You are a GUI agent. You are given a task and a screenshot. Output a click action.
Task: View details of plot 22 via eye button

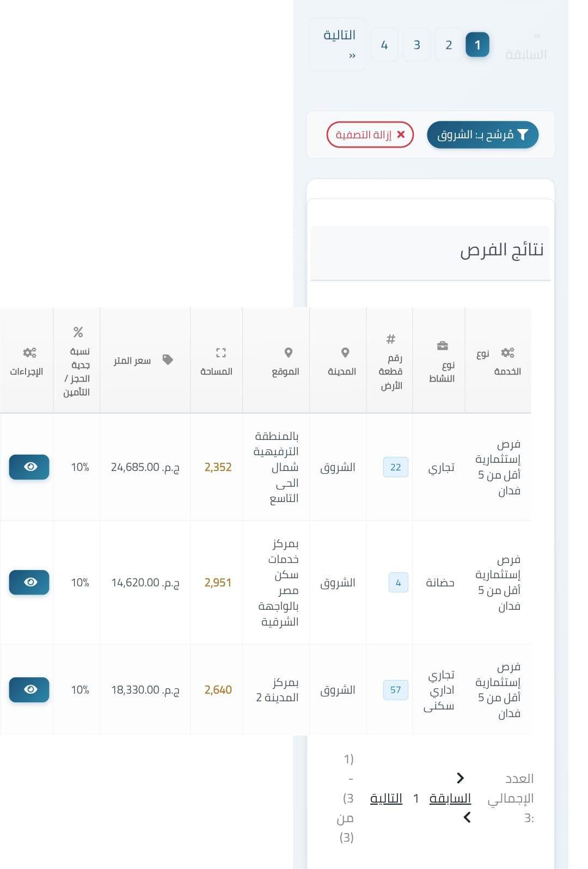tap(29, 467)
